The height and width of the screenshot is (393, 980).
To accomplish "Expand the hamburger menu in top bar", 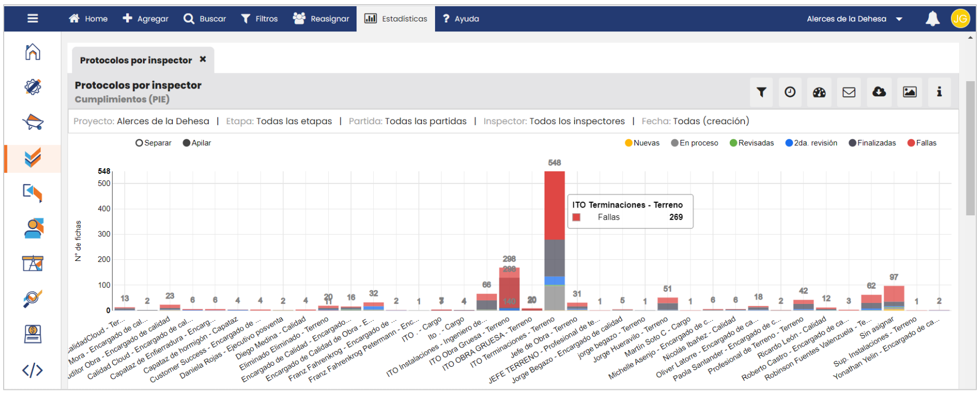I will point(32,19).
